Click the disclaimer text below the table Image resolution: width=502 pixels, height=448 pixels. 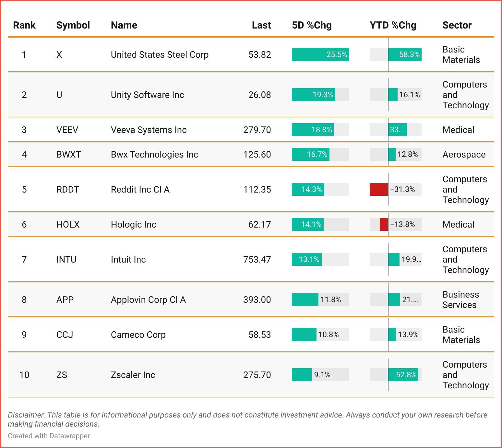pyautogui.click(x=247, y=419)
